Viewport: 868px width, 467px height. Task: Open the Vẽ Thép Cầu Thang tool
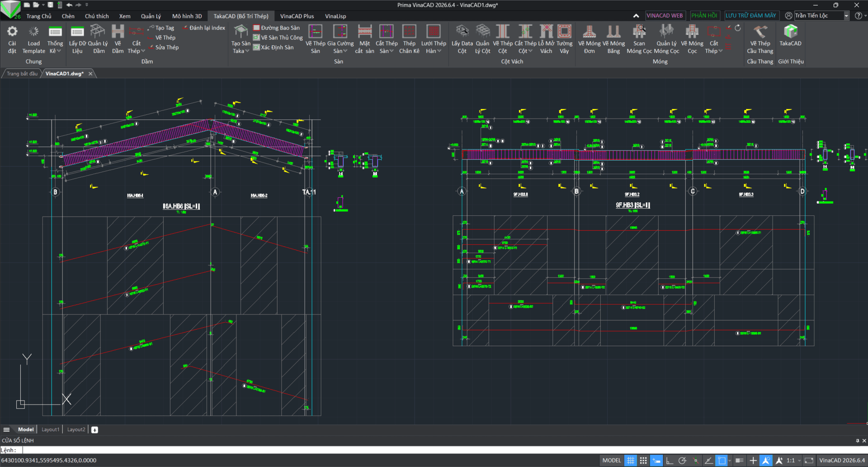[x=759, y=39]
